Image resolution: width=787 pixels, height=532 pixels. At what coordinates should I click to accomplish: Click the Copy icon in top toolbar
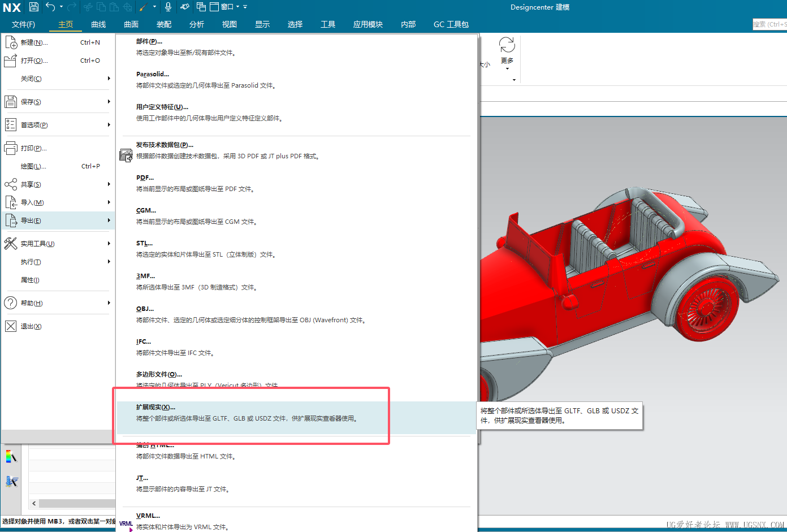point(101,7)
